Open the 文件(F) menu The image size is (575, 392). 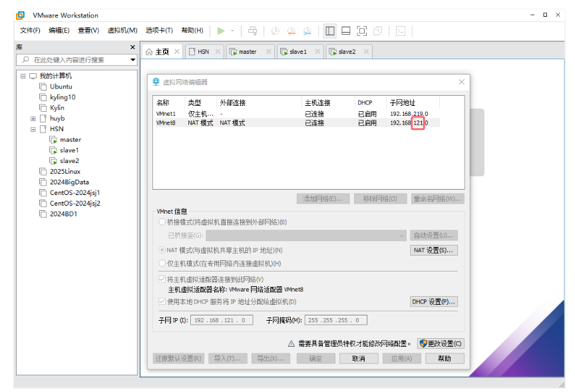30,31
